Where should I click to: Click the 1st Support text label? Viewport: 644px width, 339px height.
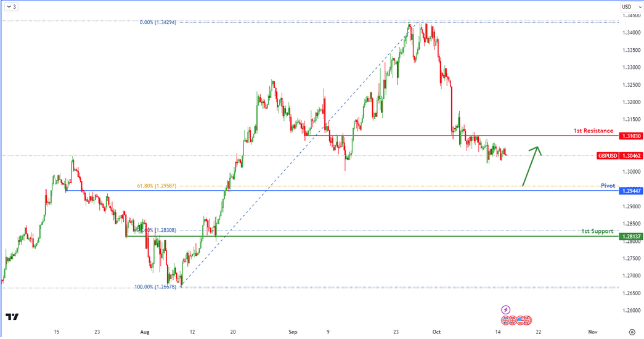pyautogui.click(x=597, y=231)
